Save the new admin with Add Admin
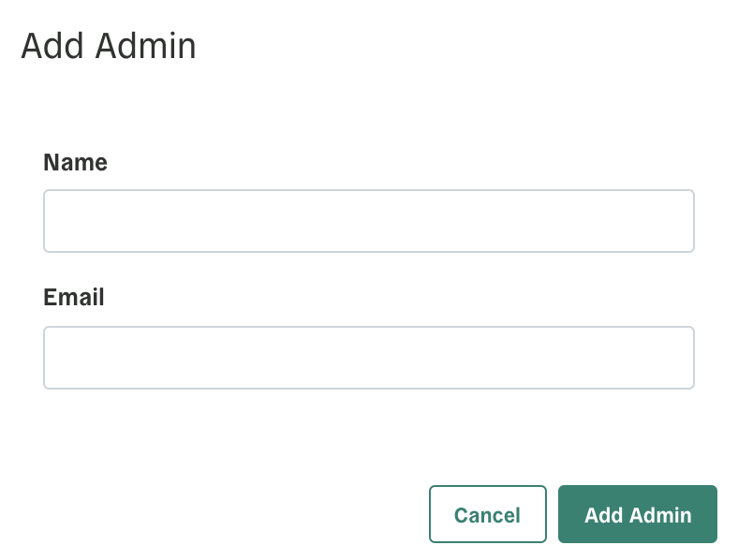 pos(638,514)
